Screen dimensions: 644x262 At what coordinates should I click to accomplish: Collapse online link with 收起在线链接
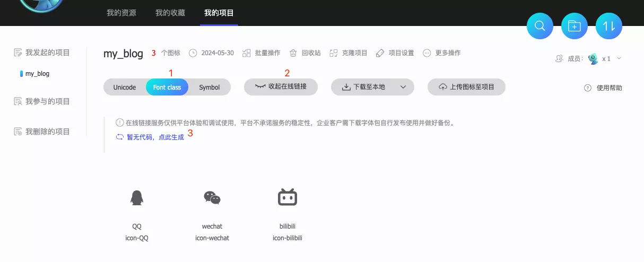point(281,86)
